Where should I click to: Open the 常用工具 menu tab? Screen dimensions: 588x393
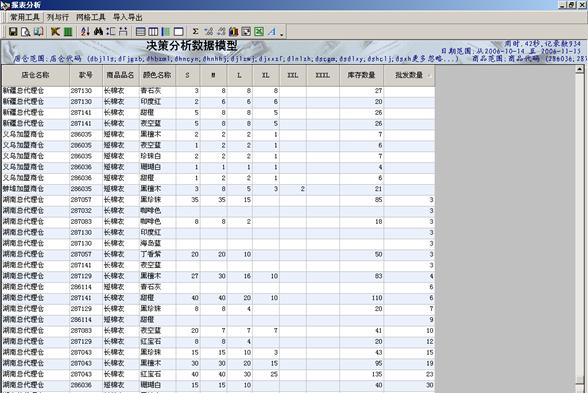(x=24, y=17)
